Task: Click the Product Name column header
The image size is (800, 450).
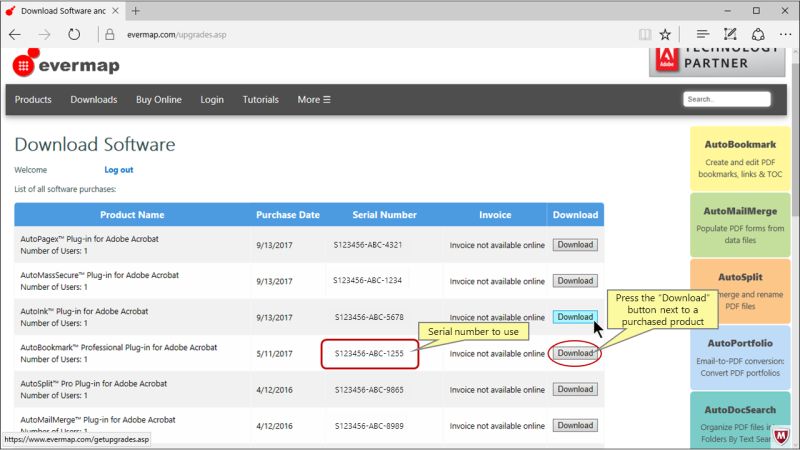Action: tap(132, 215)
